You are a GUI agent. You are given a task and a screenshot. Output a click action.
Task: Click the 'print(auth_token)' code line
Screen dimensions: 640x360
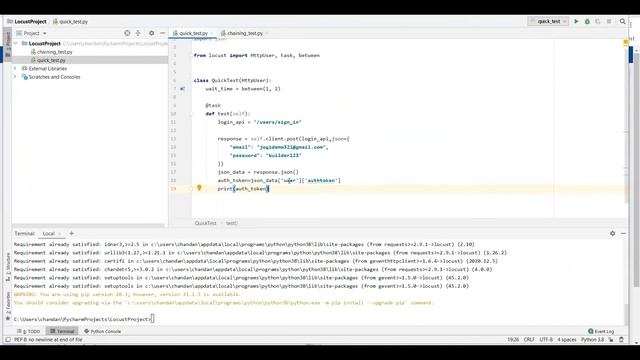click(243, 189)
